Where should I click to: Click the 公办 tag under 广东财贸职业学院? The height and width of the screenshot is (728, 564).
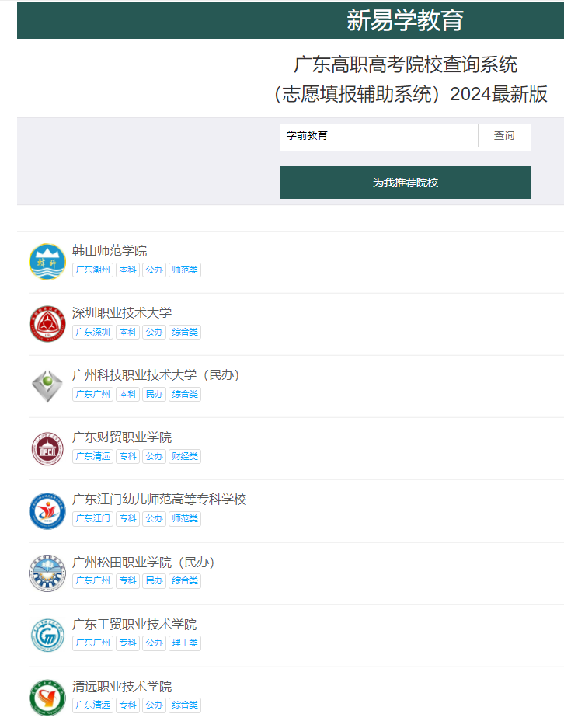154,456
